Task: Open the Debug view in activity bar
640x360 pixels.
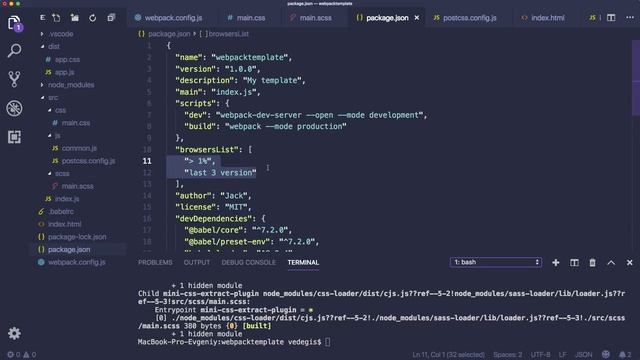Action: click(14, 108)
